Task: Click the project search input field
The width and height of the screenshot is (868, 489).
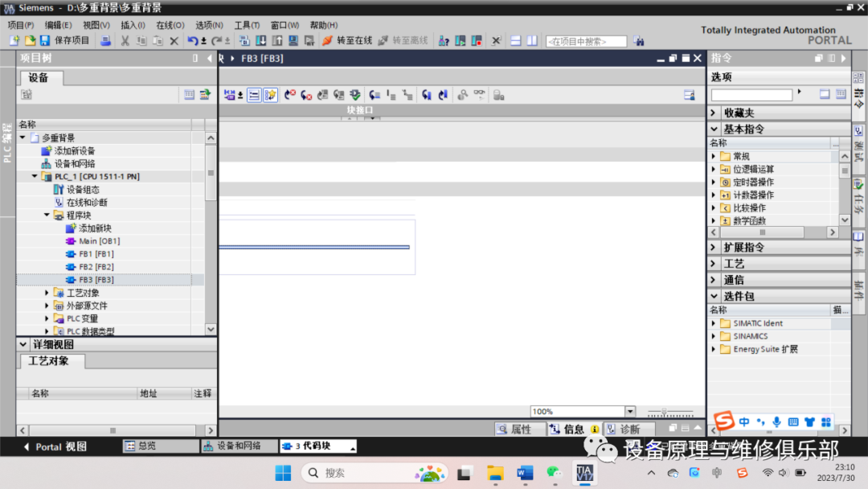Action: click(586, 41)
